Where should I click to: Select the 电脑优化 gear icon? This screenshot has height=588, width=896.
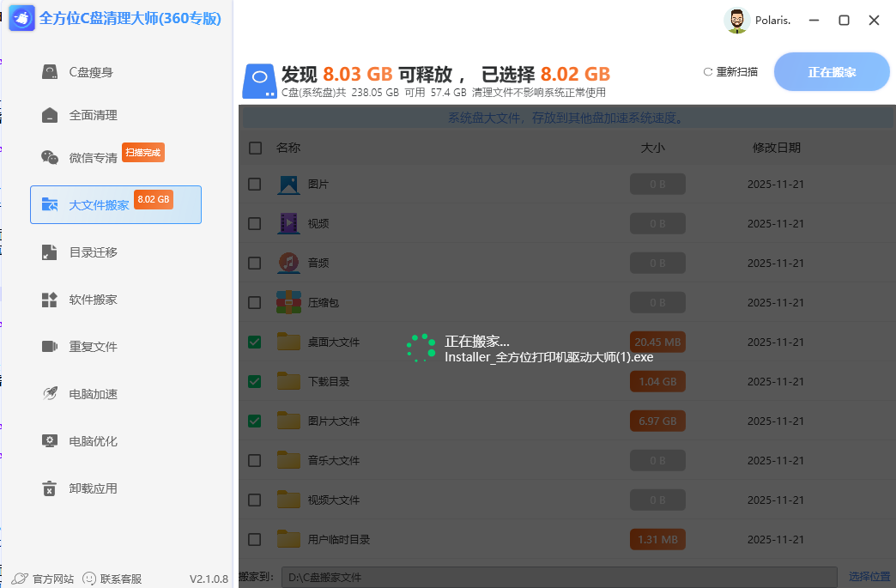[49, 440]
